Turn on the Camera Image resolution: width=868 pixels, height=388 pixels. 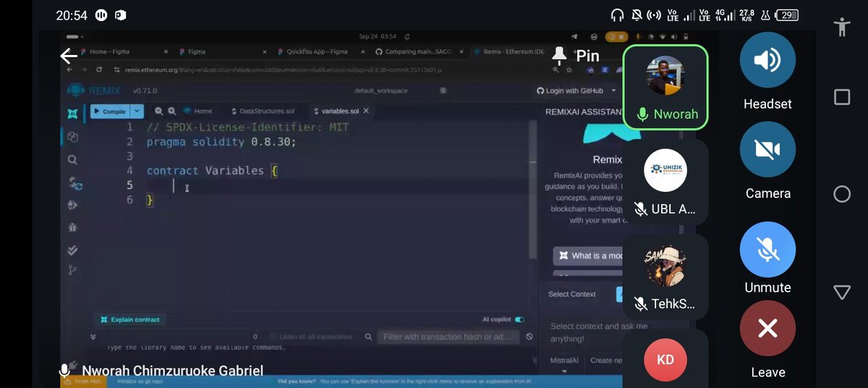point(767,150)
